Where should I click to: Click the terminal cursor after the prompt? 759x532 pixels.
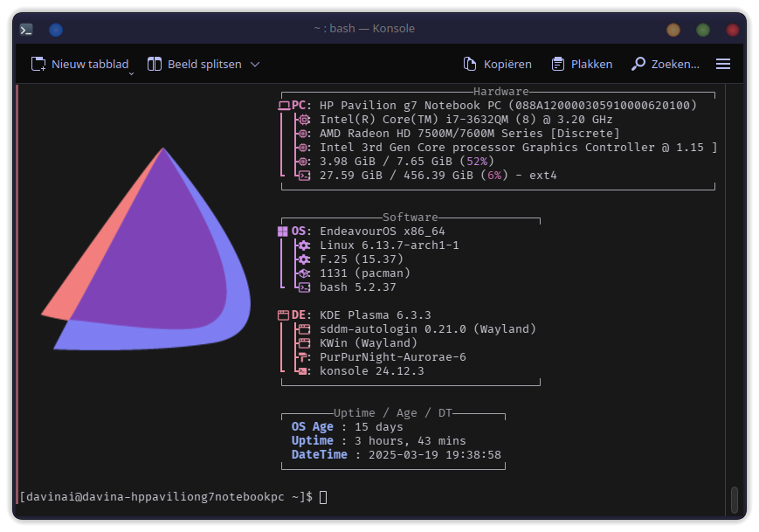[x=323, y=497]
